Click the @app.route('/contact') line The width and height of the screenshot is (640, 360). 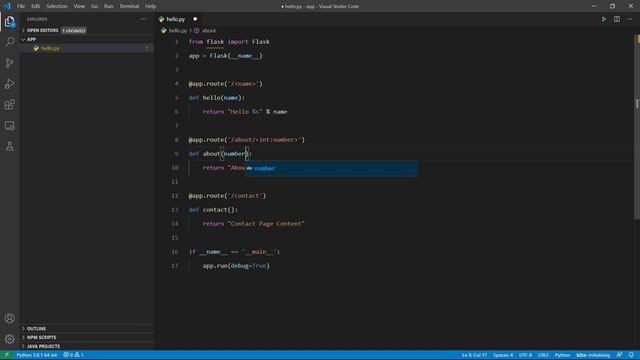coord(227,196)
